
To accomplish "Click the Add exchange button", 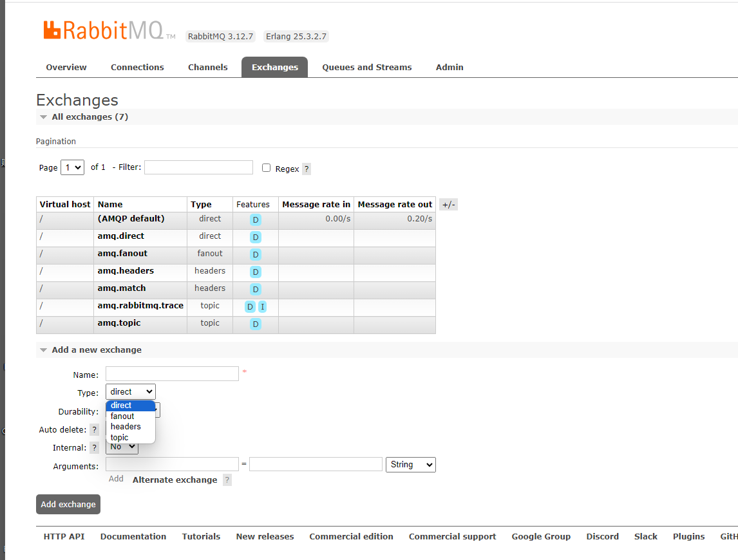I will pos(68,505).
